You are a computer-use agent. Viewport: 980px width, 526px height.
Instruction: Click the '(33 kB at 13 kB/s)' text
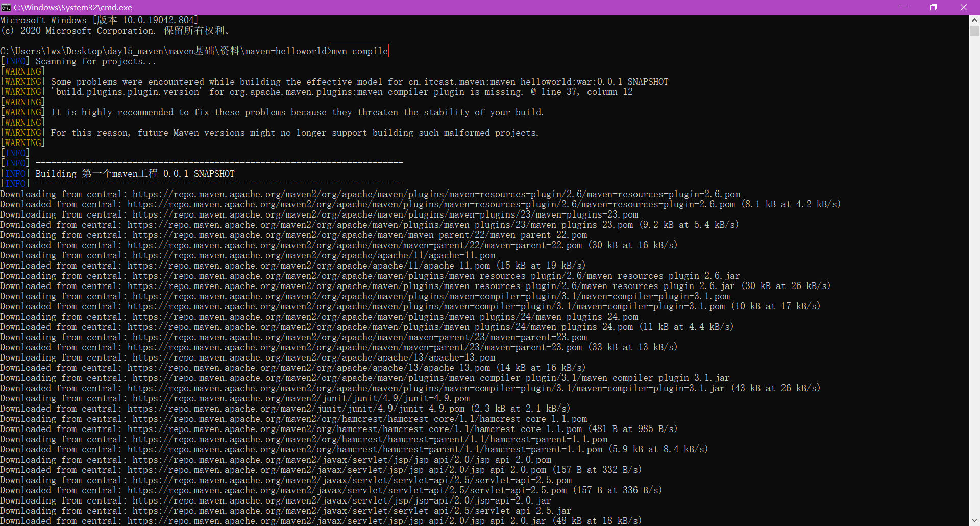click(x=633, y=347)
